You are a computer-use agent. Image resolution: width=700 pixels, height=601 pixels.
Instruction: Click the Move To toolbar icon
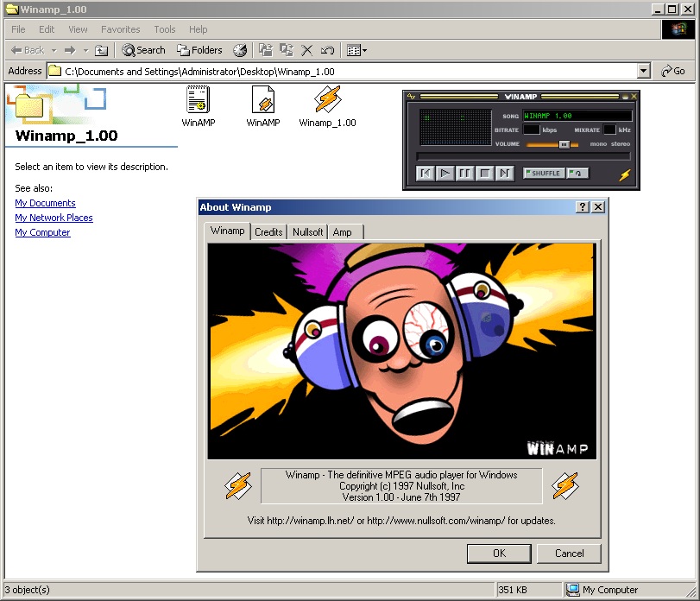click(266, 50)
